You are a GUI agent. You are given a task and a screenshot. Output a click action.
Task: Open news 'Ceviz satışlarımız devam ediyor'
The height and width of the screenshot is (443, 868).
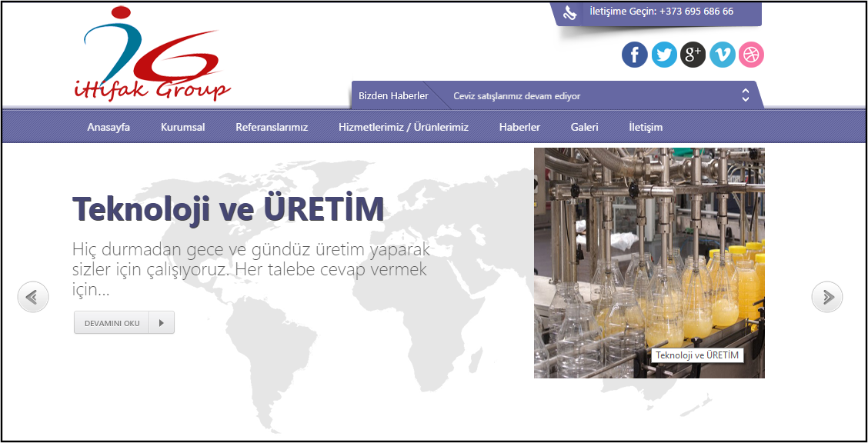[x=517, y=96]
